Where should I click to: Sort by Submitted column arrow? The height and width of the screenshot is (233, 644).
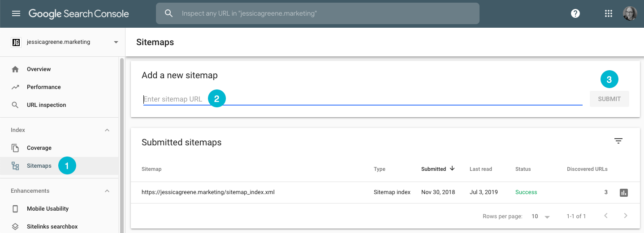(x=452, y=169)
